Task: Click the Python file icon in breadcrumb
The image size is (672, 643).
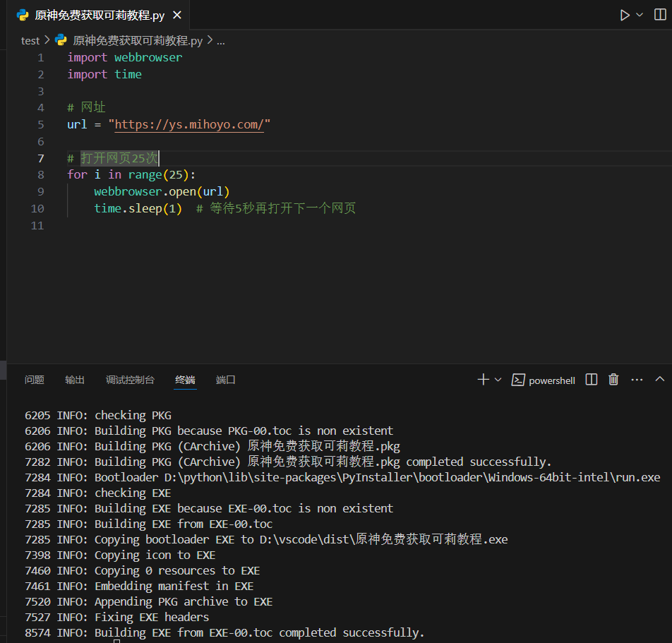Action: 61,40
